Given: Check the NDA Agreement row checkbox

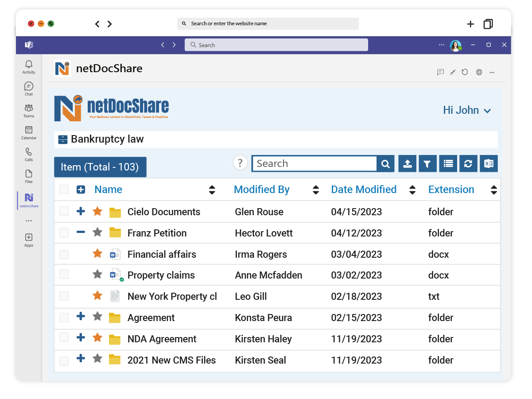Looking at the screenshot, I should 64,338.
